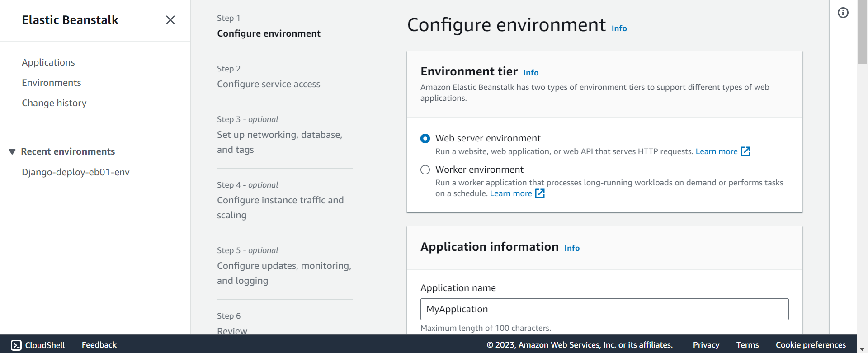Click the vertical page scrollbar thumb
The height and width of the screenshot is (353, 868).
(x=862, y=32)
